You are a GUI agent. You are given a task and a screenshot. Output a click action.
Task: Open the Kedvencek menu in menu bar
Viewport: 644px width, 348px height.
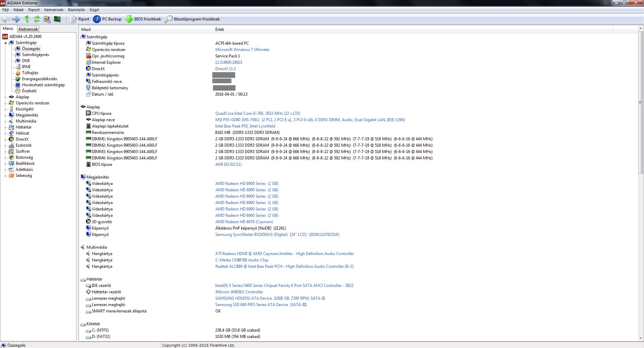tap(54, 10)
